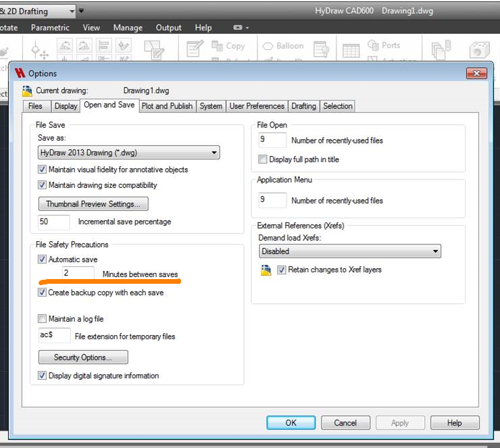Click the align lines icon in ribbon
This screenshot has height=448, width=500.
coord(103,45)
